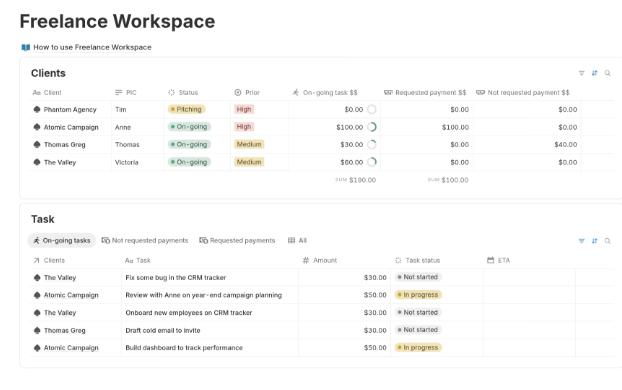
Task: Click the SUM $190.00 total
Action: tap(355, 180)
